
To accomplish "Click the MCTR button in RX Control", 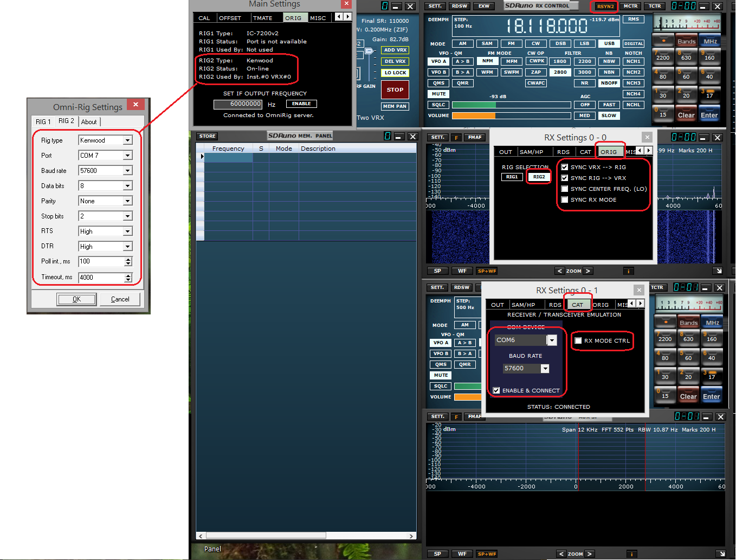I will [x=630, y=6].
